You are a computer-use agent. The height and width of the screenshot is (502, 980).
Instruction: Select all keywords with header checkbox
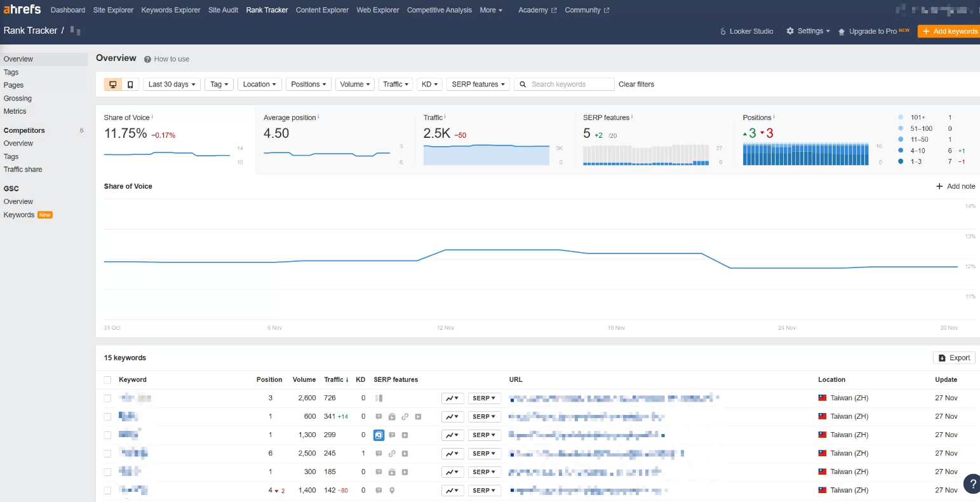tap(107, 379)
